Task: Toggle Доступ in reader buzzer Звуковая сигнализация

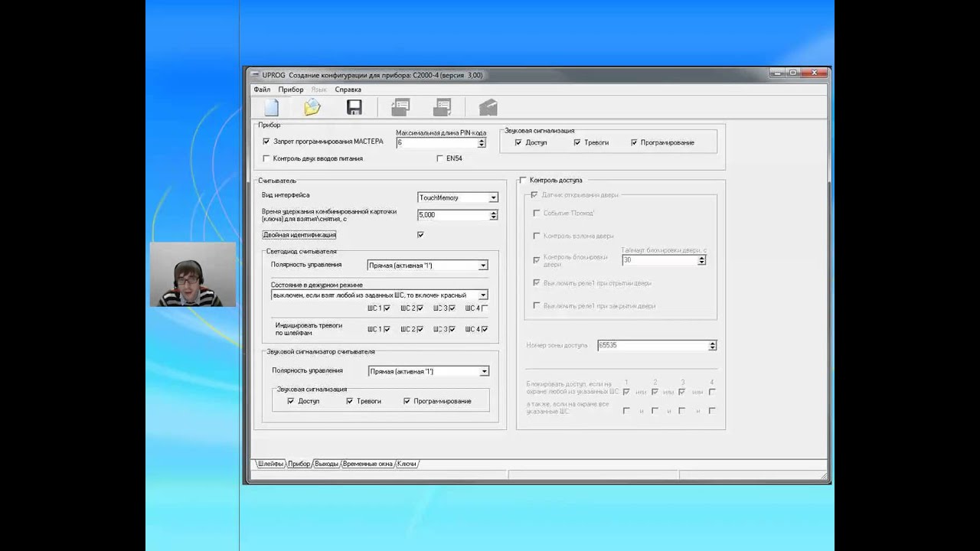Action: tap(291, 401)
